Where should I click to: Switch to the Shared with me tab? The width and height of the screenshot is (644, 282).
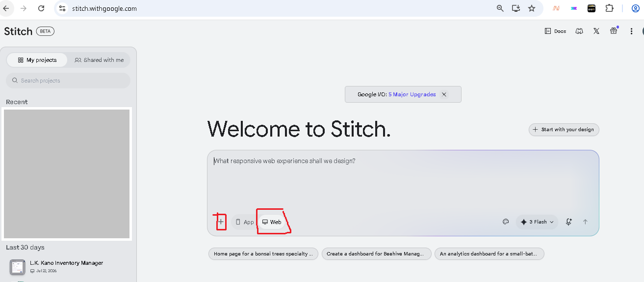pos(99,60)
